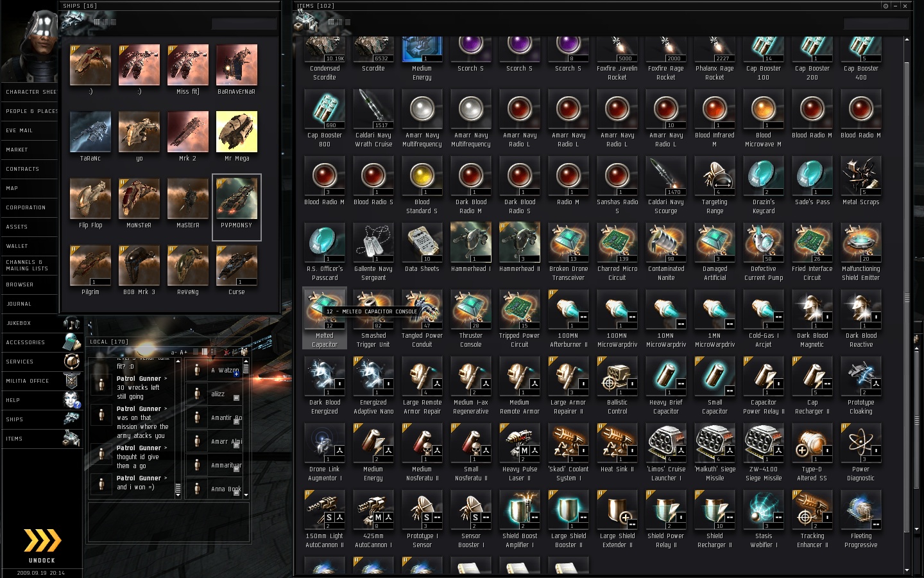Open the Items window options menu
The width and height of the screenshot is (924, 578).
pyautogui.click(x=886, y=6)
